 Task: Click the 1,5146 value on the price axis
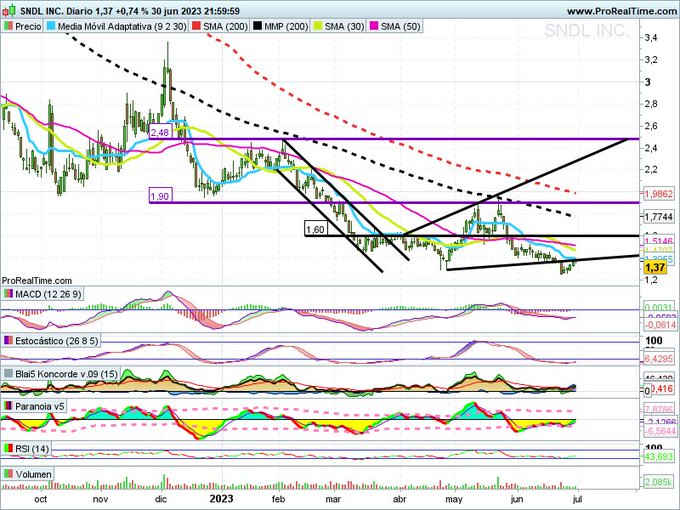click(659, 241)
